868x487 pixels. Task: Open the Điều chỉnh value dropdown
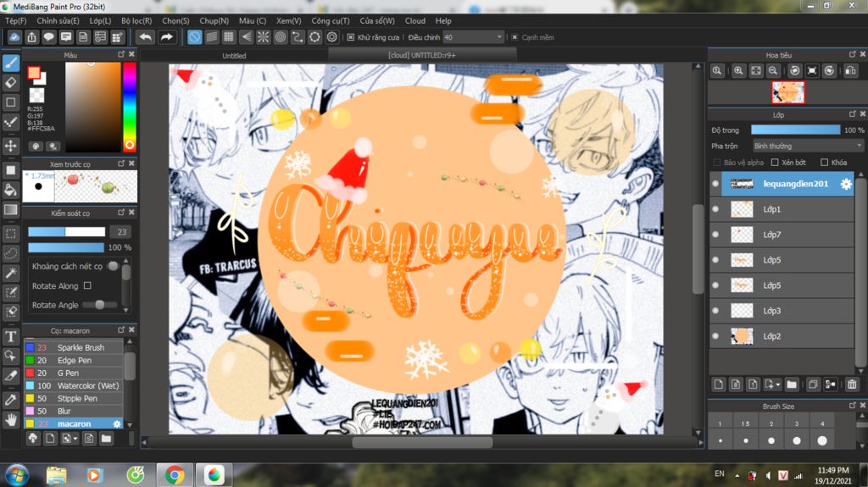coord(473,37)
